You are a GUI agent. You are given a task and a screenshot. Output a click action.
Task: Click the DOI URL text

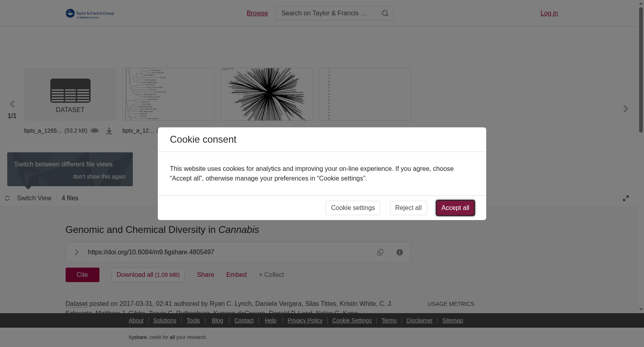click(151, 252)
